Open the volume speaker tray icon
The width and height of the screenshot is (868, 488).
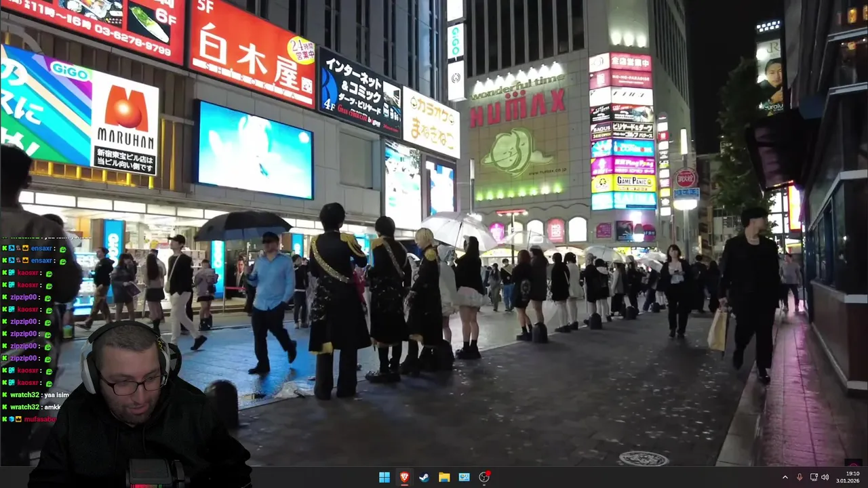click(x=825, y=477)
